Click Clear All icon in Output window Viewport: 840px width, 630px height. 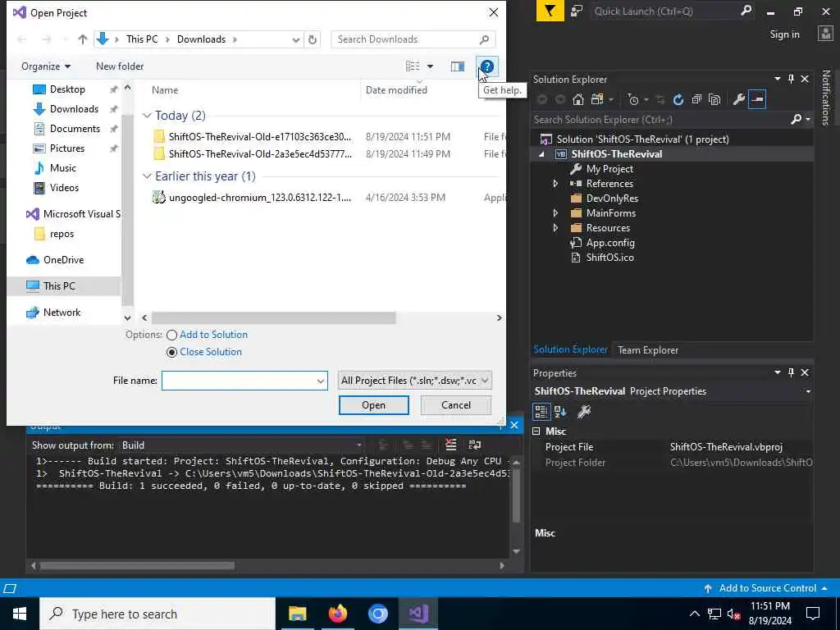(451, 445)
